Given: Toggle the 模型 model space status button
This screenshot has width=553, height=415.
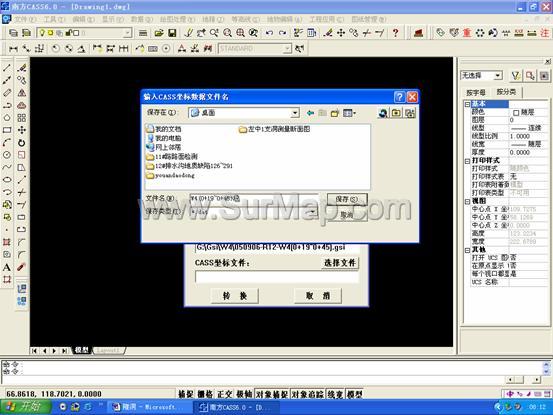Looking at the screenshot, I should tap(354, 394).
